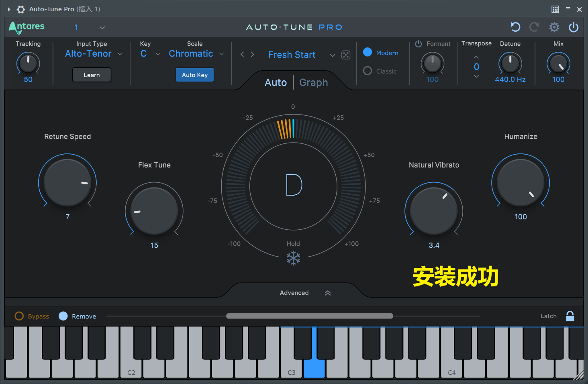Click the detected pitch D display
588x384 pixels.
pos(294,185)
